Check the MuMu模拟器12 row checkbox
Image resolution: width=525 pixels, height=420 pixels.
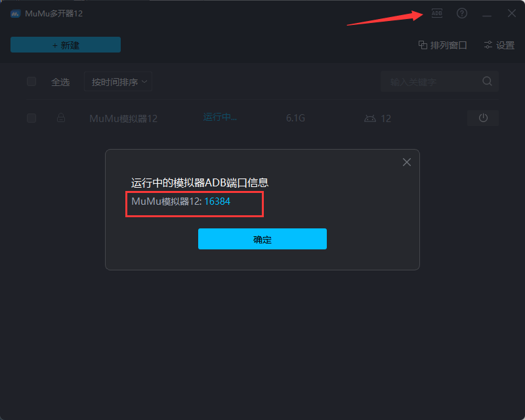31,118
